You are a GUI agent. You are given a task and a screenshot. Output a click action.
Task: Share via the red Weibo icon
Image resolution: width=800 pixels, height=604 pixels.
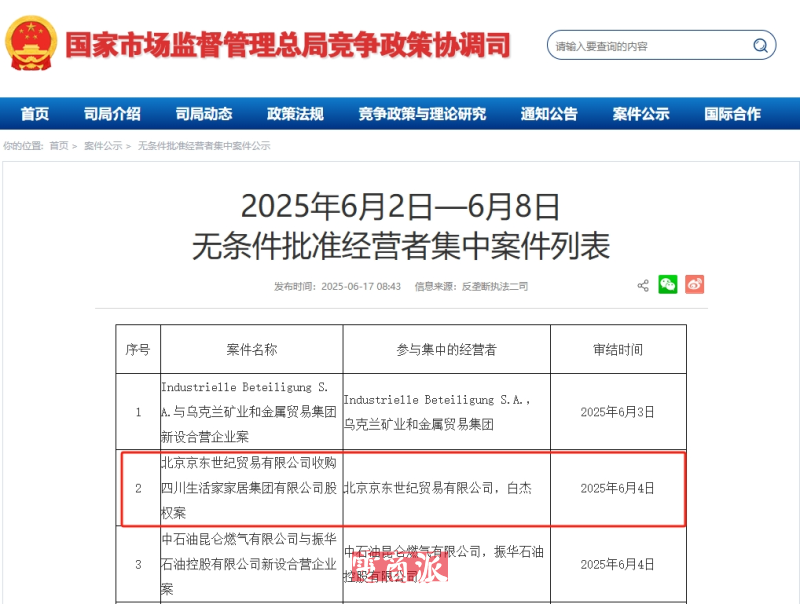pos(694,285)
